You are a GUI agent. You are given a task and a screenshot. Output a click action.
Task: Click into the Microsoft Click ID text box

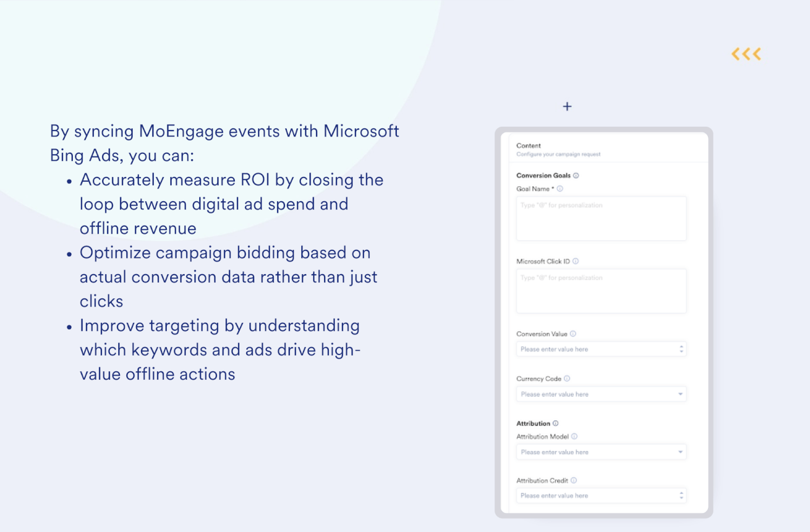click(601, 291)
